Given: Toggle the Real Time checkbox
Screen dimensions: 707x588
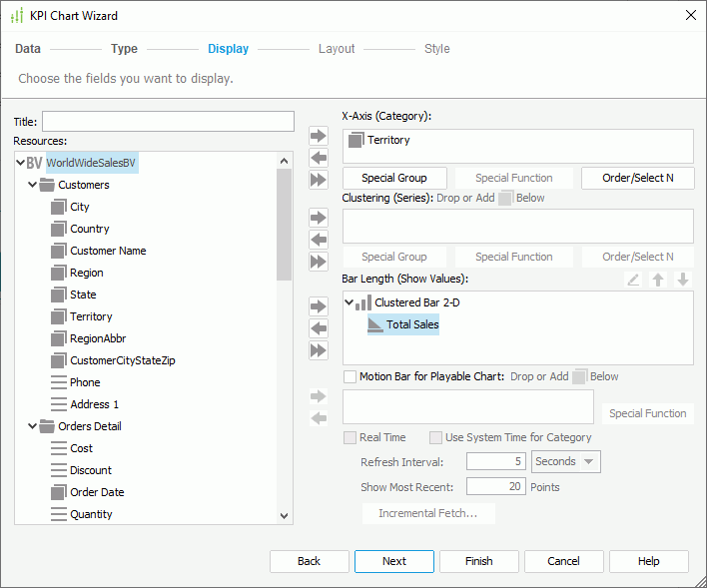Looking at the screenshot, I should click(x=350, y=437).
